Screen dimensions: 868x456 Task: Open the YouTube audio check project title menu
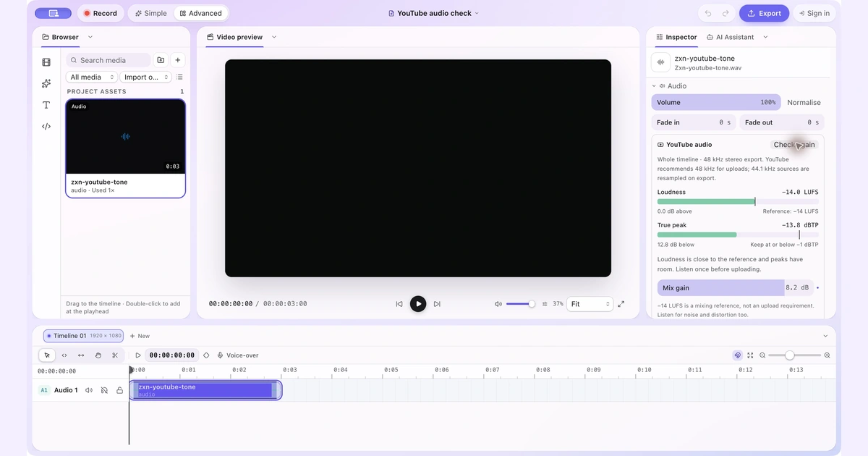coord(434,13)
